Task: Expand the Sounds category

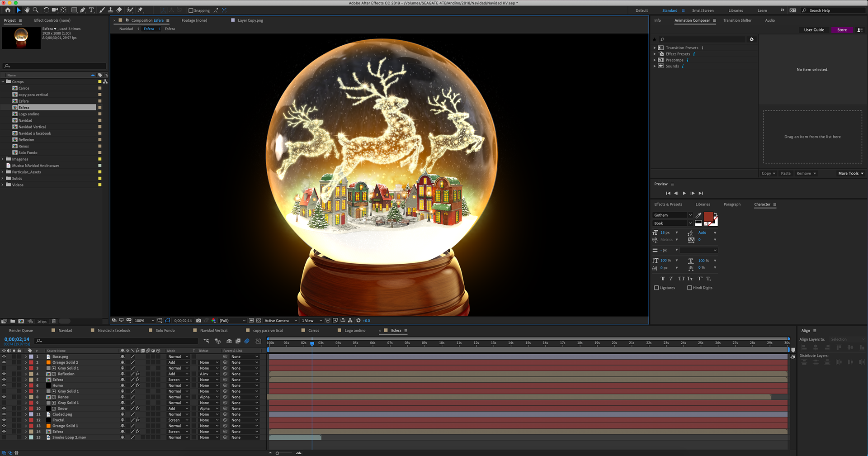Action: [x=654, y=66]
